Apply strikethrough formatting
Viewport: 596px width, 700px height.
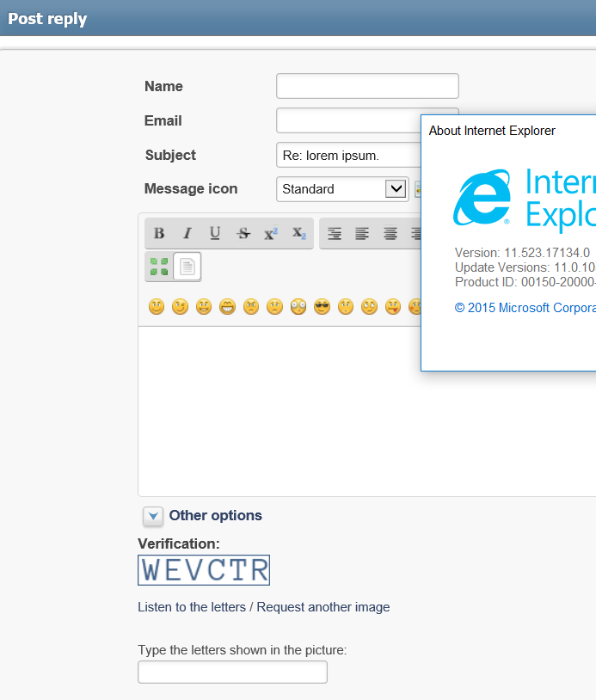[x=243, y=233]
